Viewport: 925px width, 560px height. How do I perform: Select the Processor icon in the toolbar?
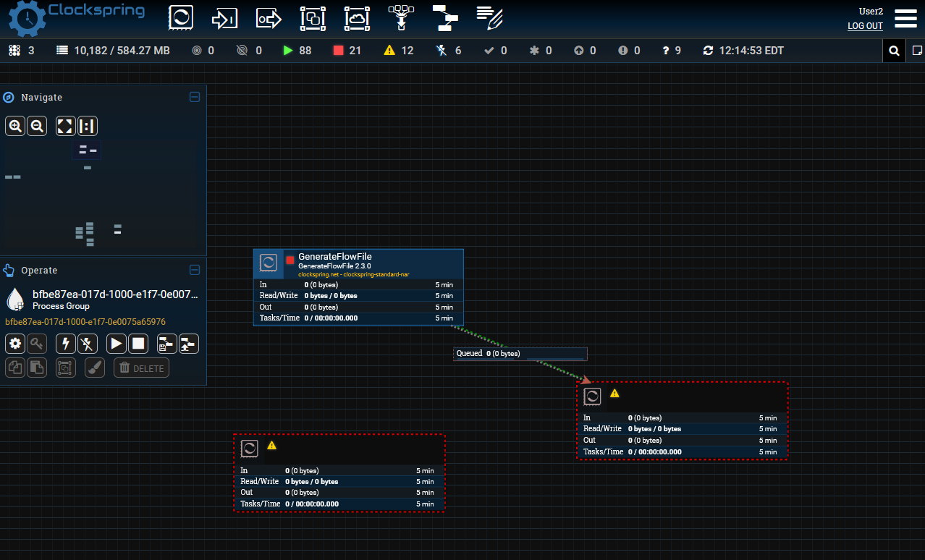tap(181, 18)
